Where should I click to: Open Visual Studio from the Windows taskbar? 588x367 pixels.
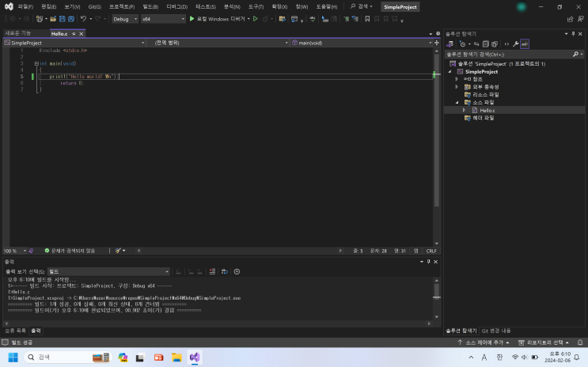pyautogui.click(x=195, y=358)
